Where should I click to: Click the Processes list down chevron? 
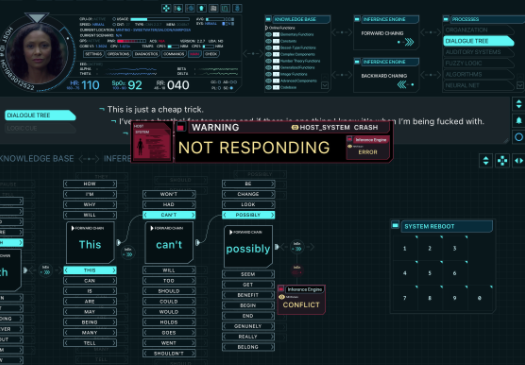tap(520, 85)
